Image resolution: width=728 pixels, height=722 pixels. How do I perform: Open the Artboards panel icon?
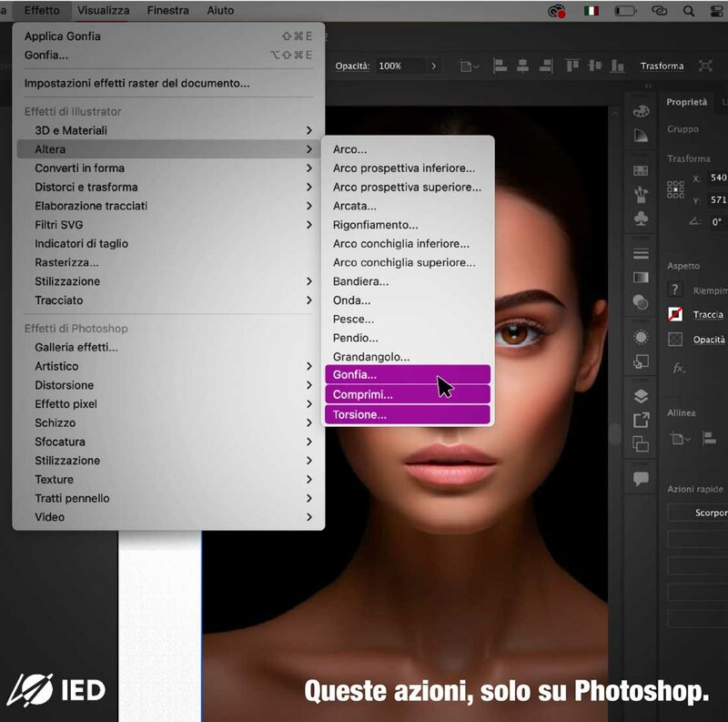tap(641, 443)
